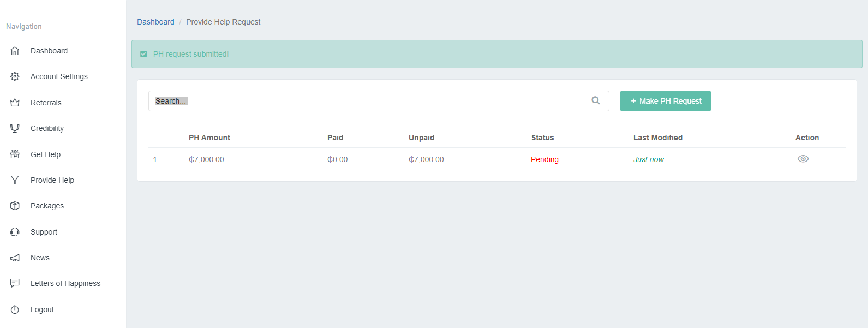Click the Referrals crown icon
868x328 pixels.
tap(15, 103)
